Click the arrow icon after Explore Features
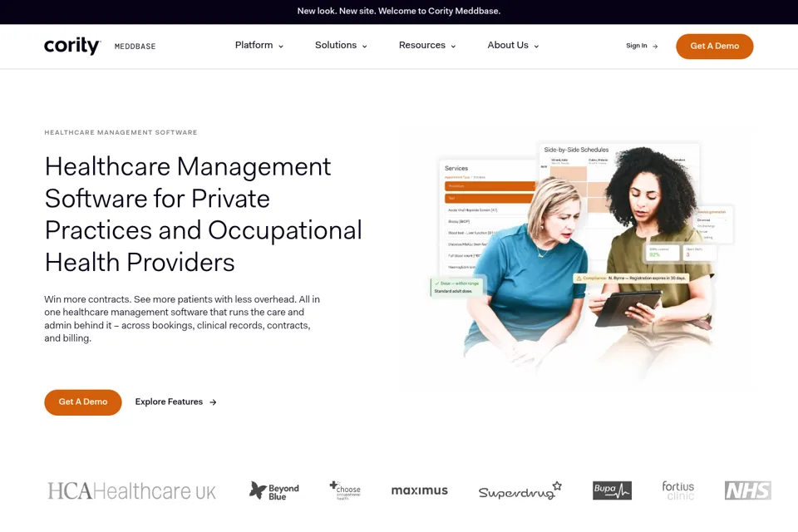This screenshot has width=798, height=532. pyautogui.click(x=213, y=402)
